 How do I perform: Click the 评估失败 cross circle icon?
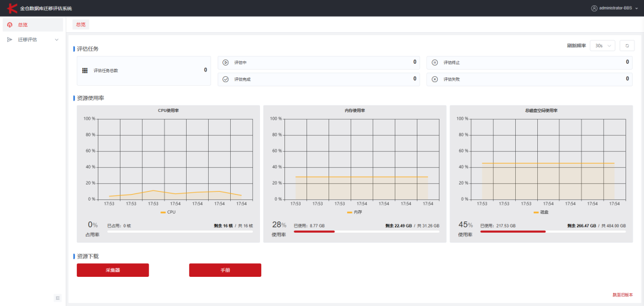435,79
